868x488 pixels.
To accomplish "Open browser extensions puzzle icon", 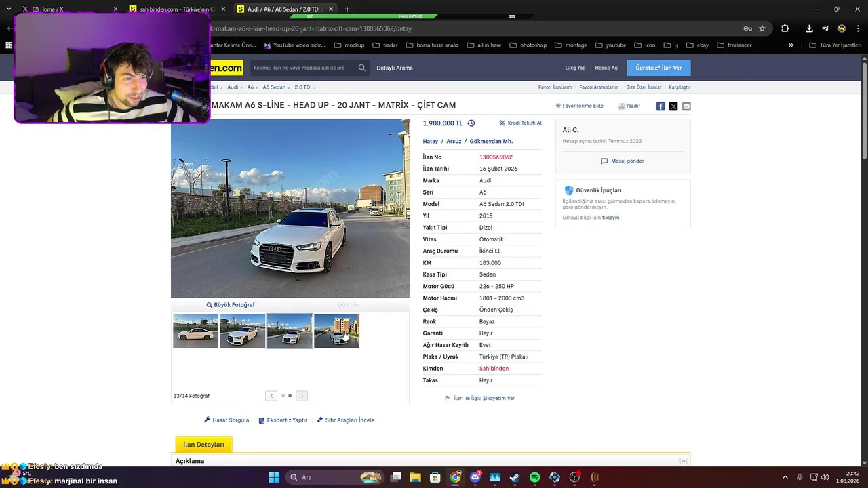I will click(785, 28).
